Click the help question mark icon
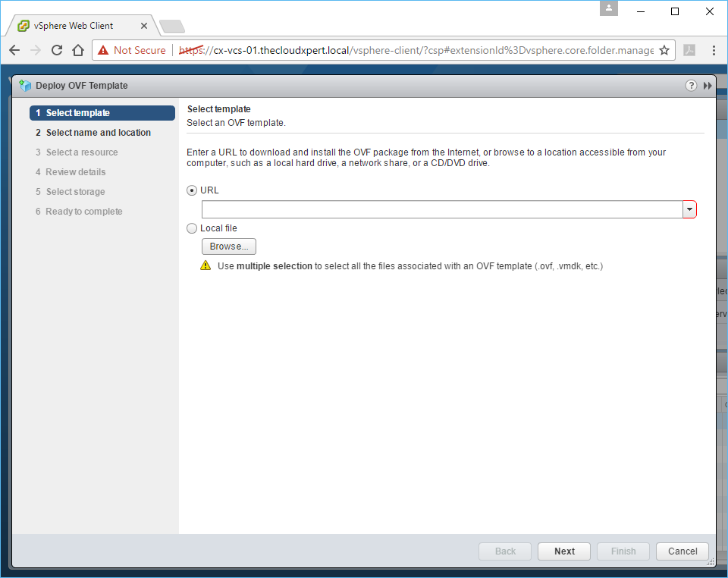The width and height of the screenshot is (728, 578). [691, 86]
